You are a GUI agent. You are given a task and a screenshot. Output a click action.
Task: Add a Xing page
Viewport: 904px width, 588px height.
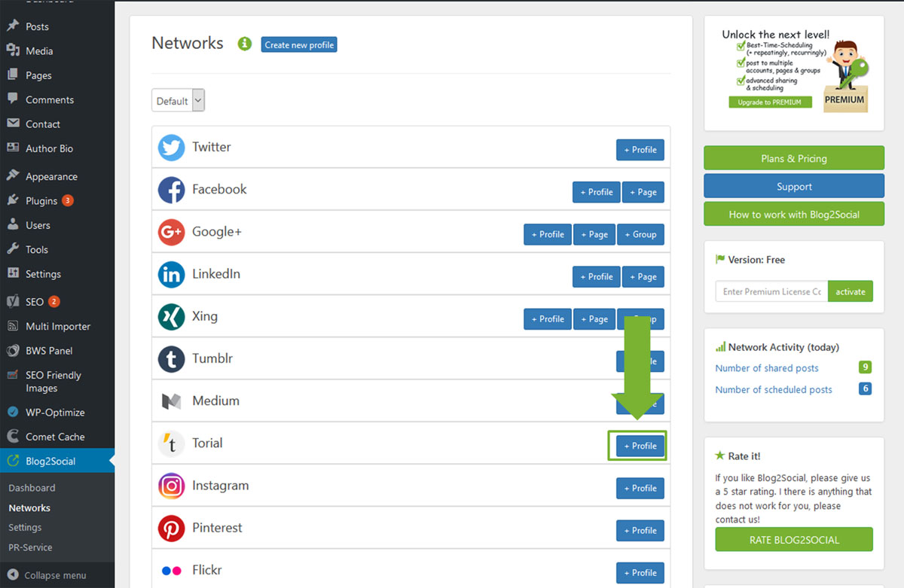pyautogui.click(x=594, y=319)
